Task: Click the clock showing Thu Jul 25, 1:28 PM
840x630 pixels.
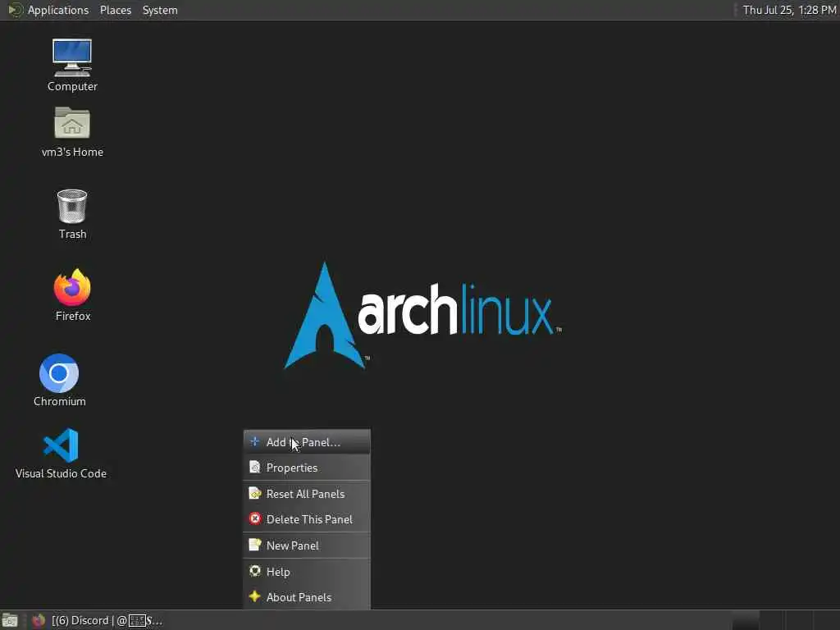Action: [788, 10]
